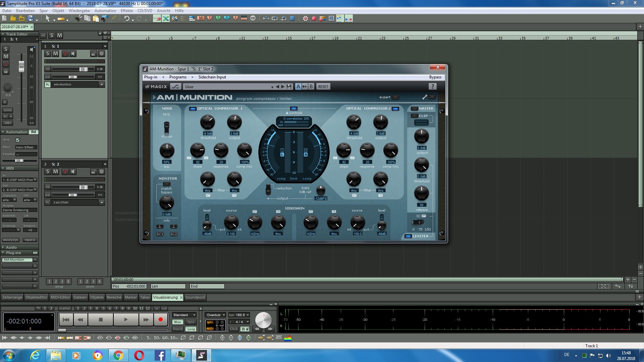
Task: Click the Punch transport button
Action: (x=178, y=329)
